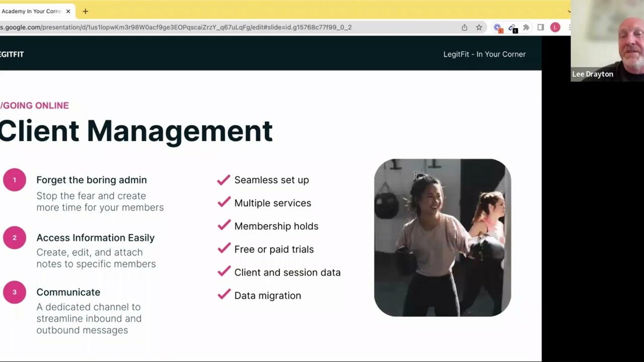Expand the tab search chevron
The height and width of the screenshot is (362, 644).
tap(569, 11)
